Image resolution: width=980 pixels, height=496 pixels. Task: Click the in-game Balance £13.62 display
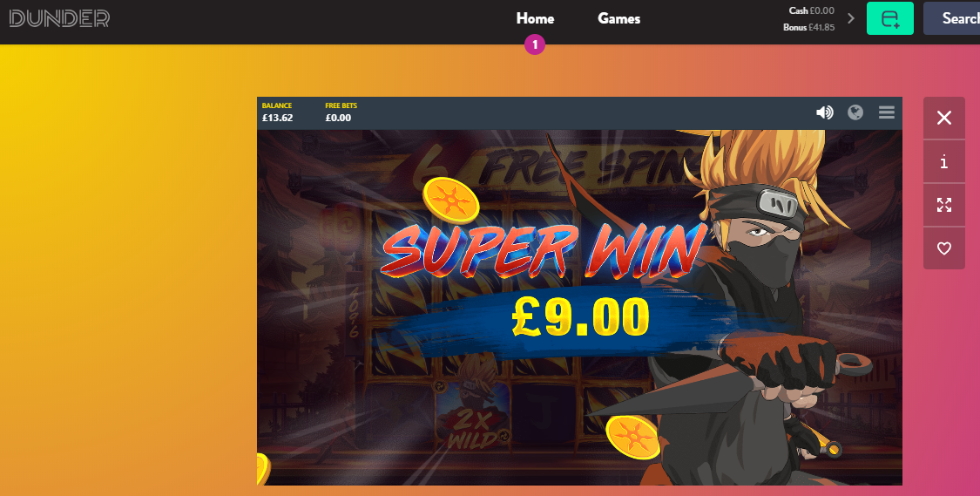click(278, 112)
